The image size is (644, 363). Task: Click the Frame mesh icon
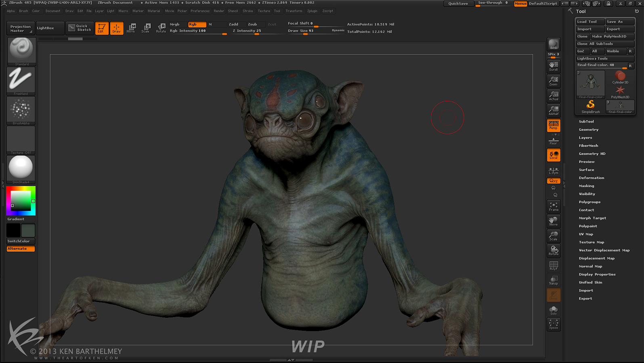(554, 207)
